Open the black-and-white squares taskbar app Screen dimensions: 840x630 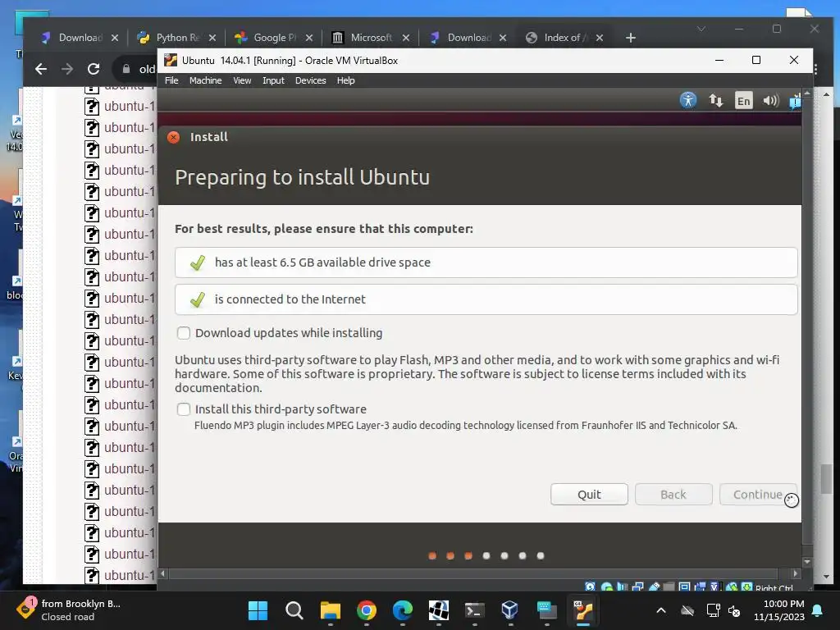coord(439,610)
